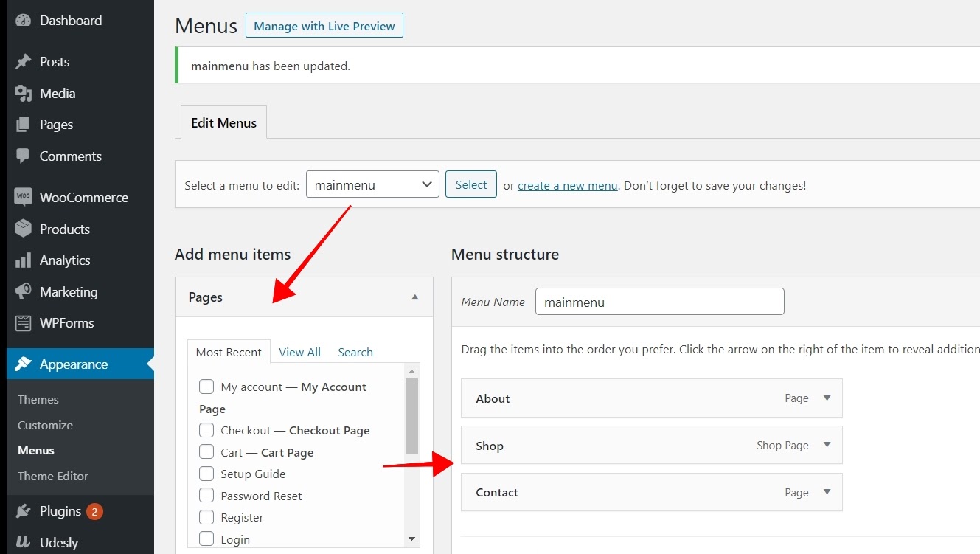Image resolution: width=980 pixels, height=554 pixels.
Task: Click the About menu item bar
Action: click(652, 398)
